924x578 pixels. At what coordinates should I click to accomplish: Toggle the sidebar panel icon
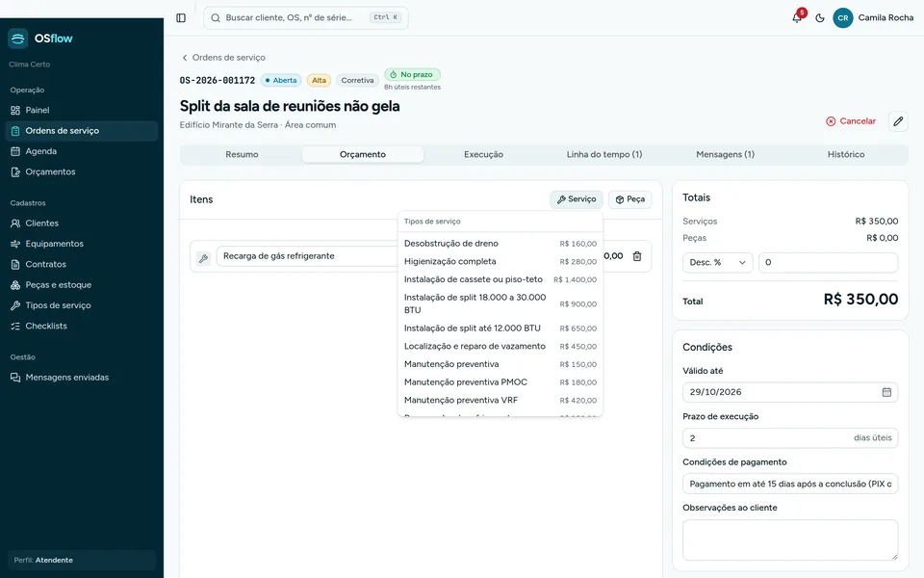coord(181,17)
